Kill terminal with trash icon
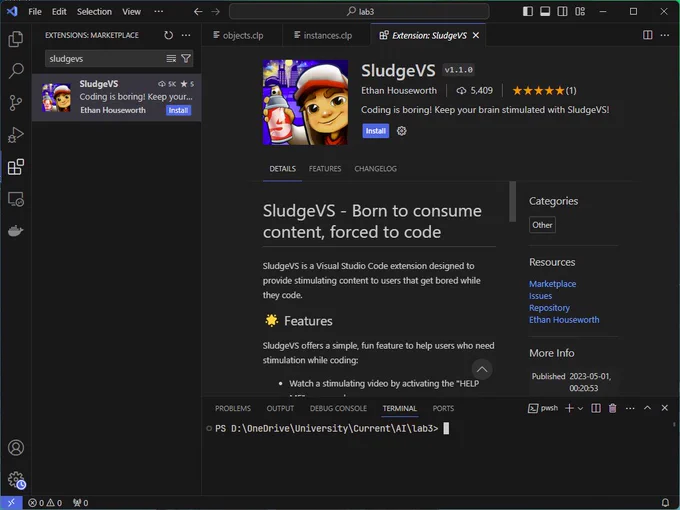Viewport: 680px width, 510px height. tap(612, 408)
